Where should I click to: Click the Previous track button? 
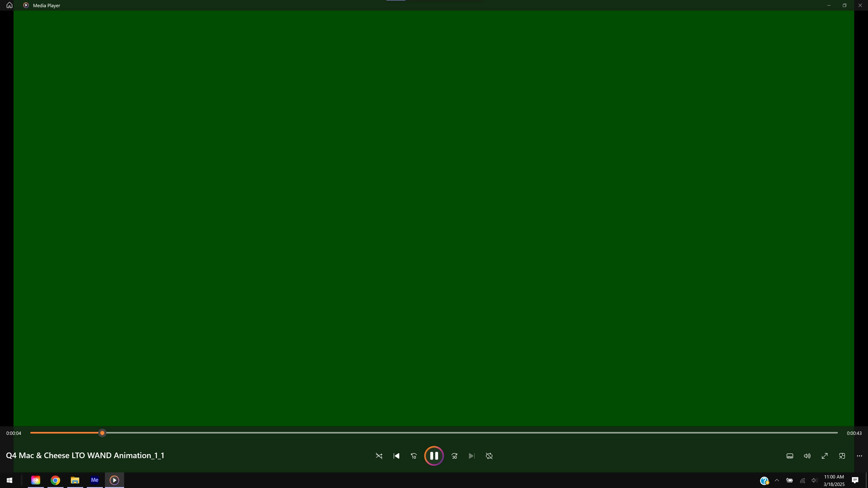point(396,456)
